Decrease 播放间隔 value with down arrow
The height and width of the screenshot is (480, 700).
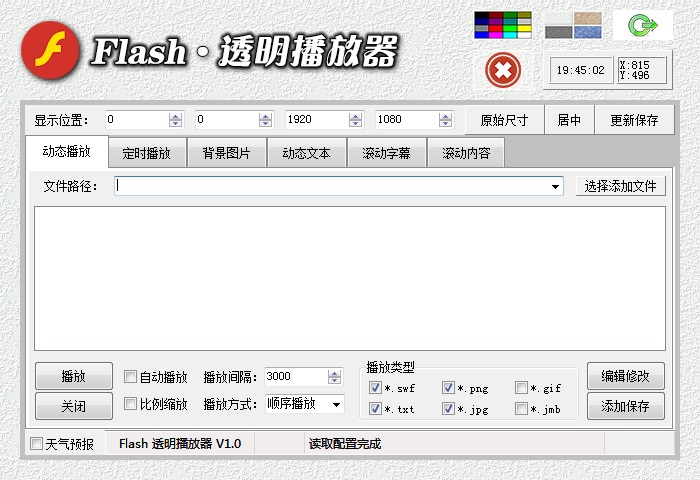coord(334,380)
